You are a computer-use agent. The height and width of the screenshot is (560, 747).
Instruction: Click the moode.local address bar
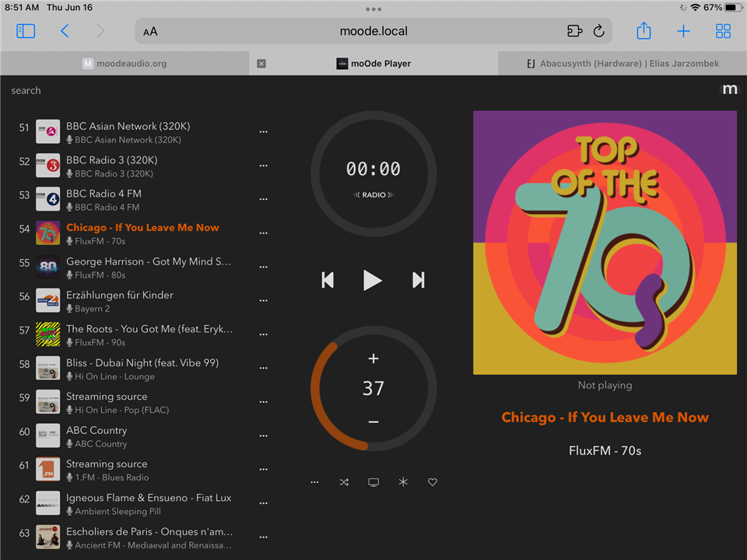[x=373, y=31]
